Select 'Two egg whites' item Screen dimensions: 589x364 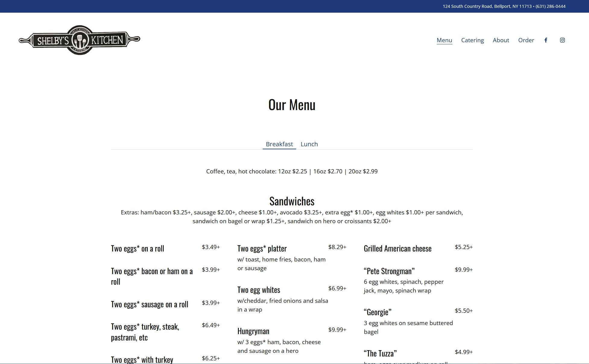(259, 290)
